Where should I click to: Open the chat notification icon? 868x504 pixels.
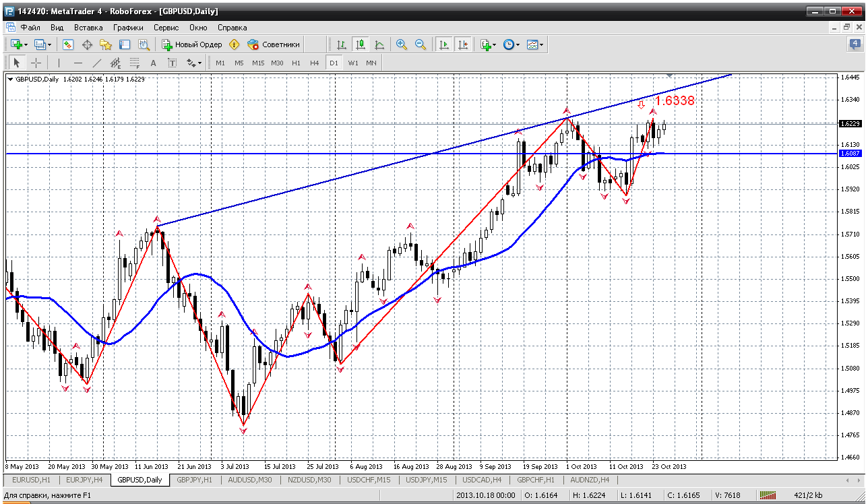pyautogui.click(x=855, y=44)
